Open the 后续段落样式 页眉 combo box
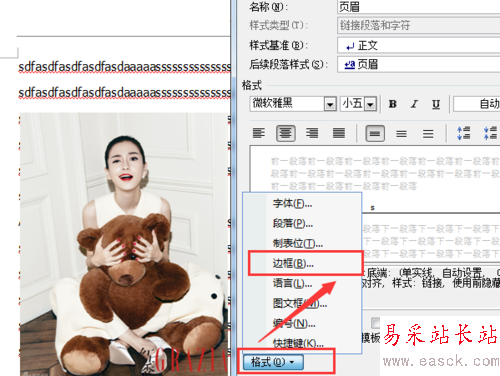The width and height of the screenshot is (500, 376). [x=419, y=64]
